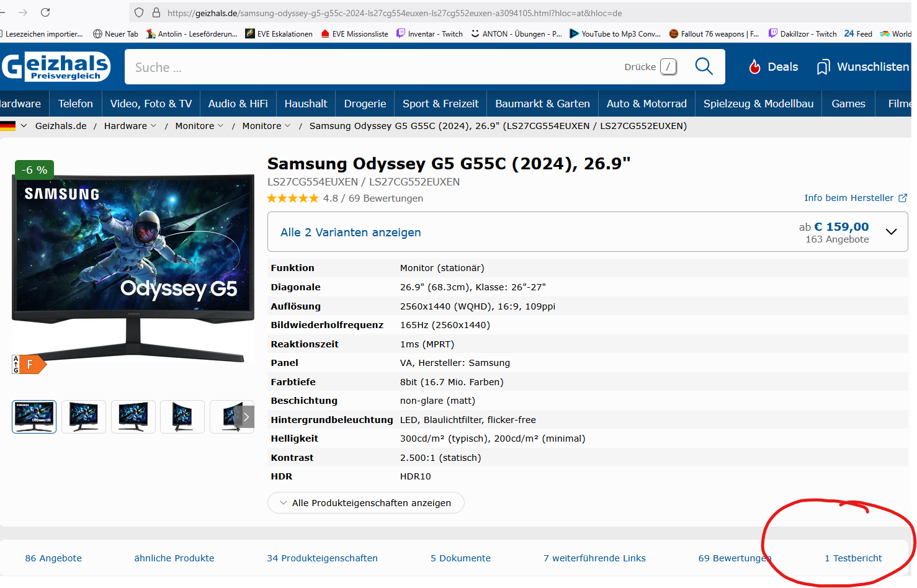The height and width of the screenshot is (588, 917).
Task: Select third product thumbnail image
Action: (133, 417)
